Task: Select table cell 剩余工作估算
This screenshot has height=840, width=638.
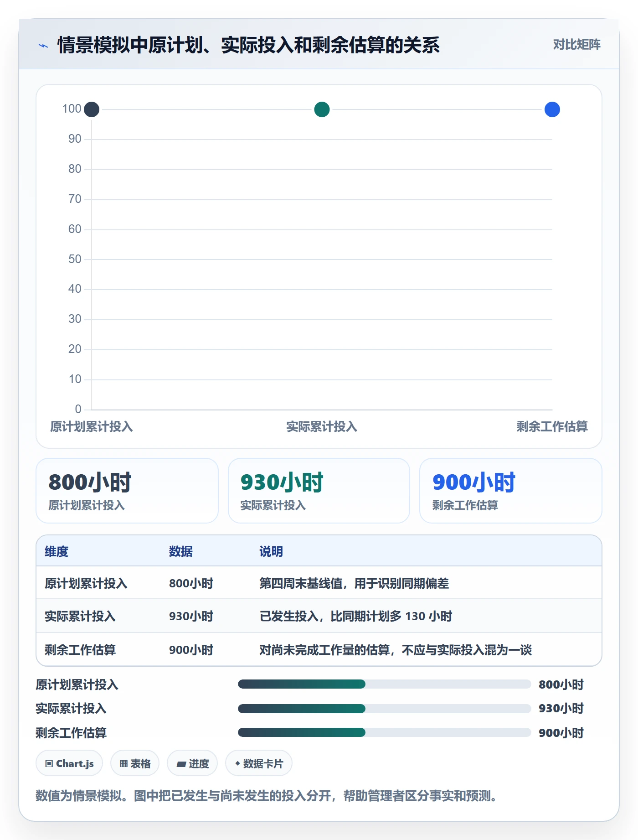Action: [x=80, y=650]
